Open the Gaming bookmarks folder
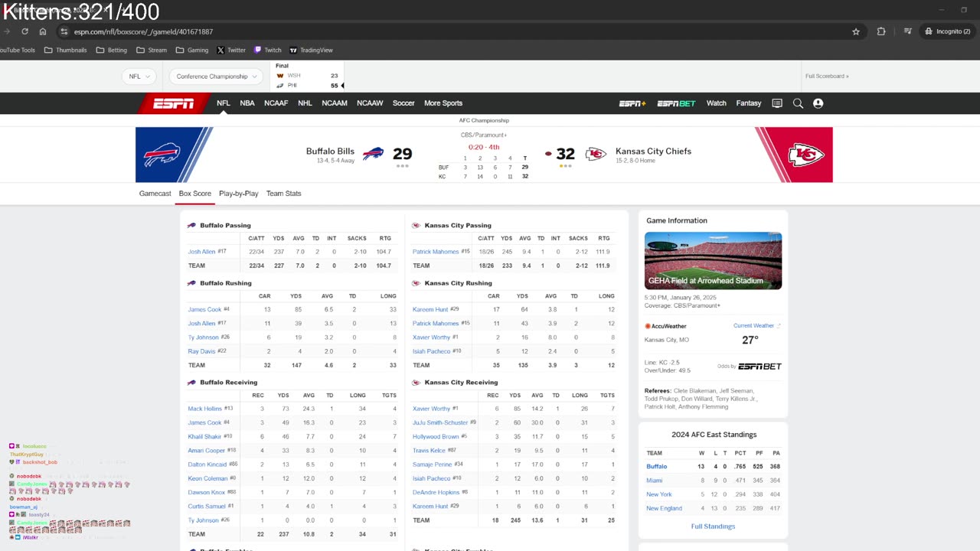980x551 pixels. tap(192, 51)
